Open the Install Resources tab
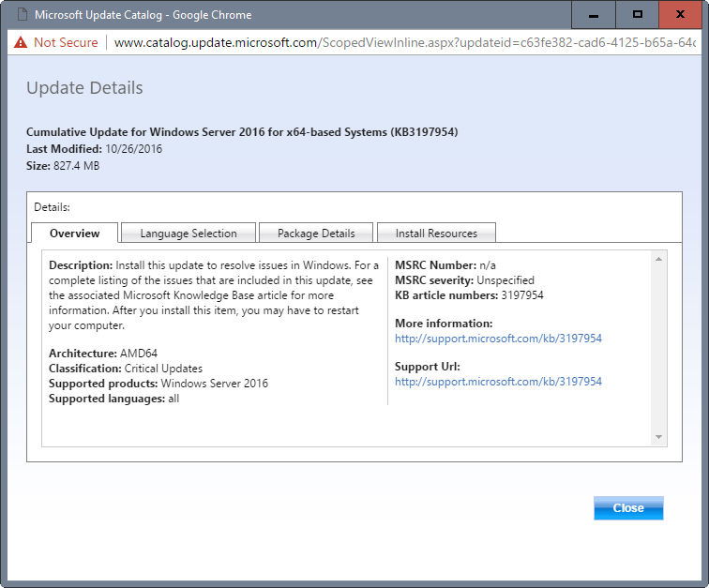 pyautogui.click(x=436, y=233)
